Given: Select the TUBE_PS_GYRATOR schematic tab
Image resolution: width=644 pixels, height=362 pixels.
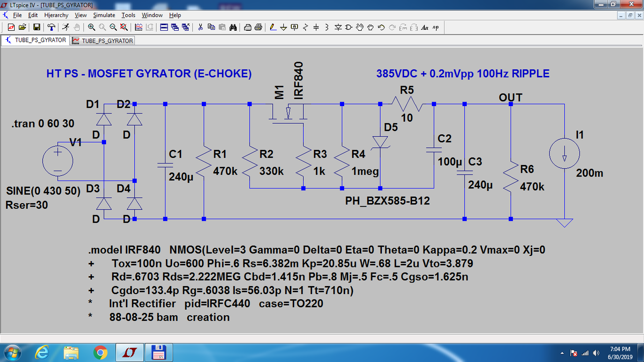Looking at the screenshot, I should [x=36, y=40].
